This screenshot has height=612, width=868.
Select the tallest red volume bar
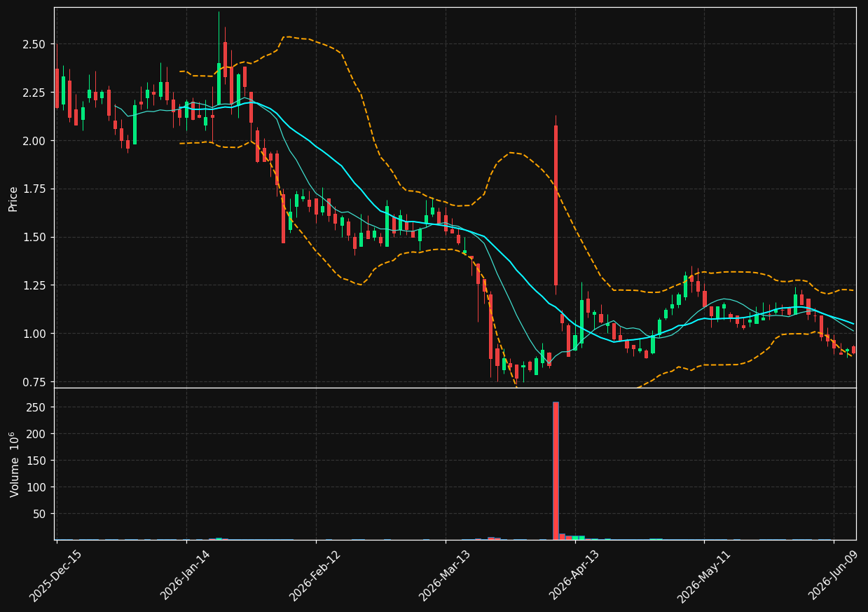click(556, 470)
